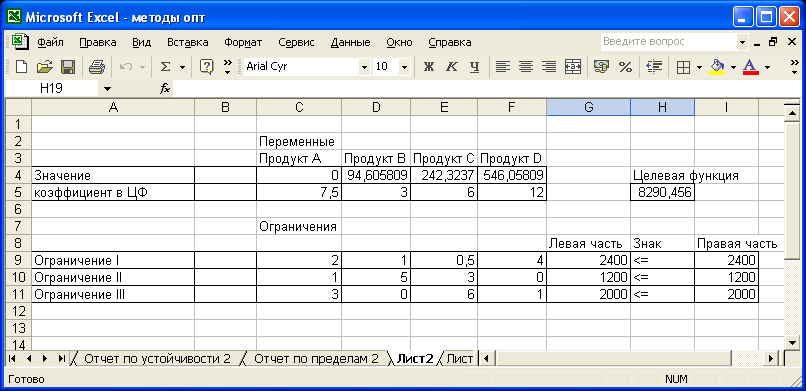Print the sheet using printer icon
806x391 pixels.
(97, 67)
